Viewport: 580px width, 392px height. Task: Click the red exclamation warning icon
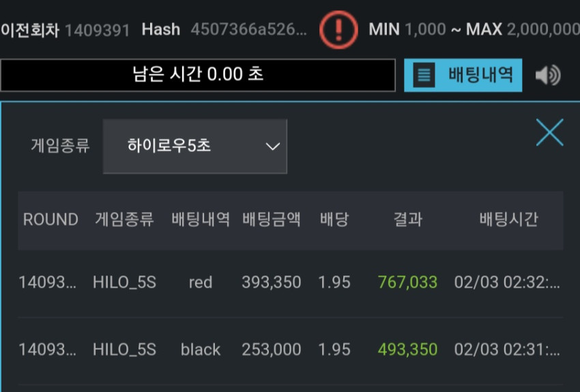338,30
